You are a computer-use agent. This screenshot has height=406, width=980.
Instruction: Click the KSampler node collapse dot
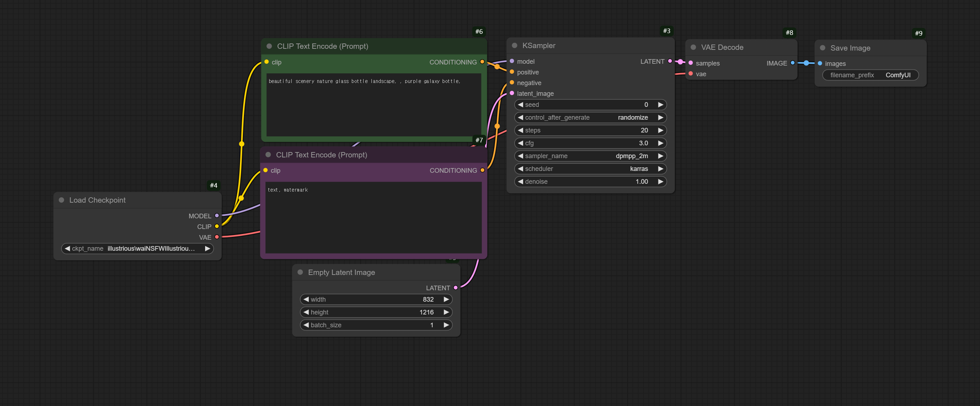pyautogui.click(x=514, y=46)
